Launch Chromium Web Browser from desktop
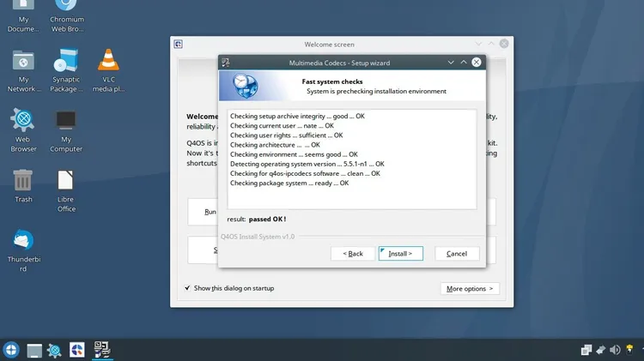 [x=67, y=16]
